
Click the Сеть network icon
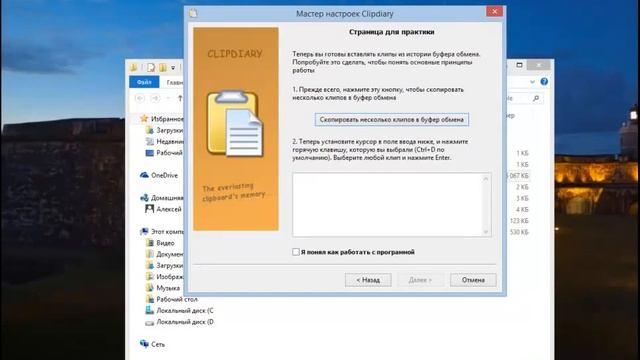(x=144, y=344)
